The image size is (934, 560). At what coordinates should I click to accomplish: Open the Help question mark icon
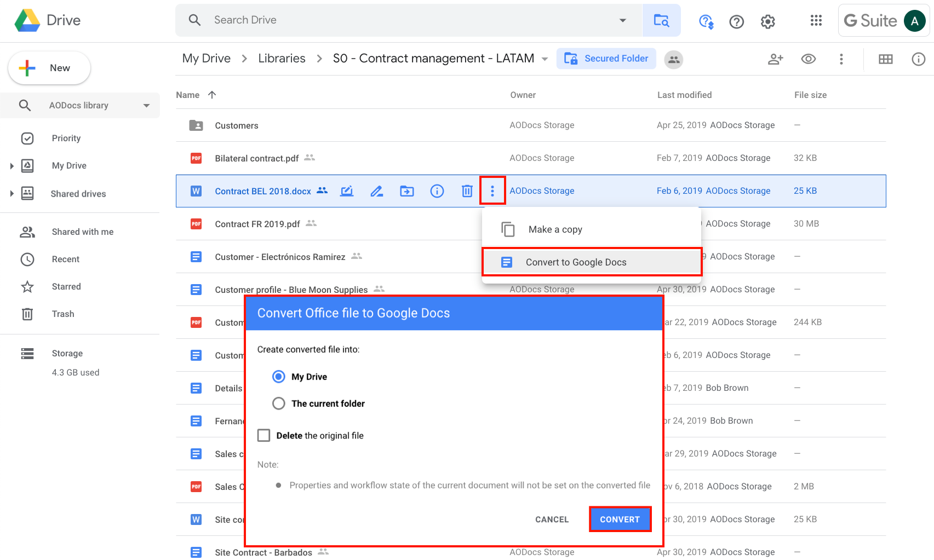(737, 21)
